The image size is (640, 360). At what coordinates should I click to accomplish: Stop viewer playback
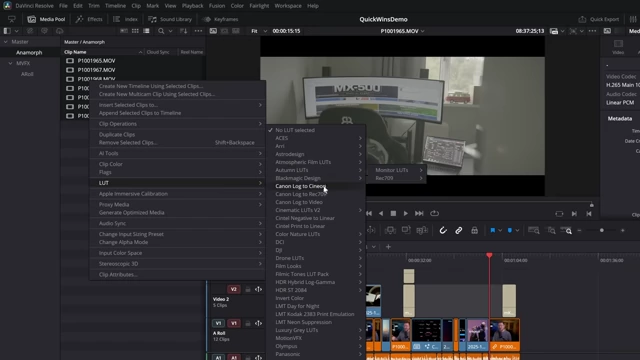click(x=393, y=213)
